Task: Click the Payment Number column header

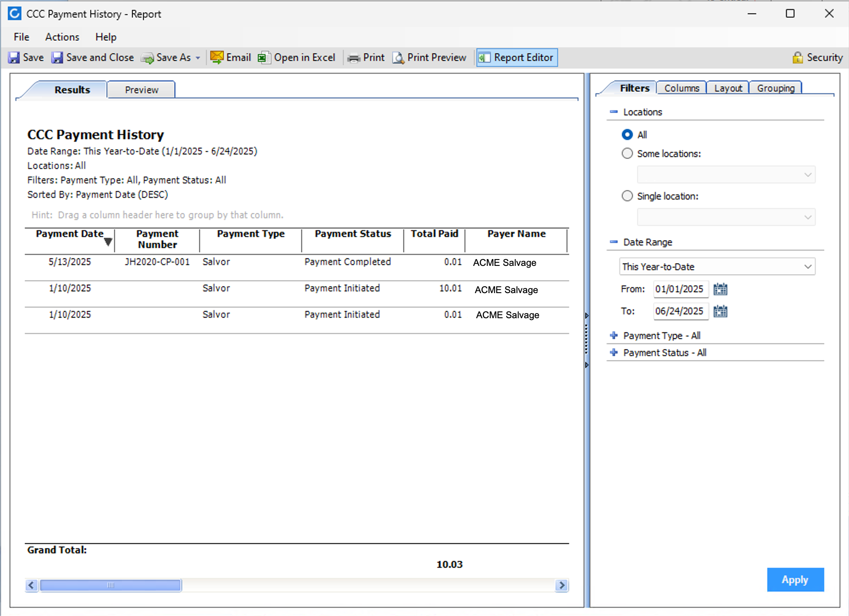Action: coord(157,239)
